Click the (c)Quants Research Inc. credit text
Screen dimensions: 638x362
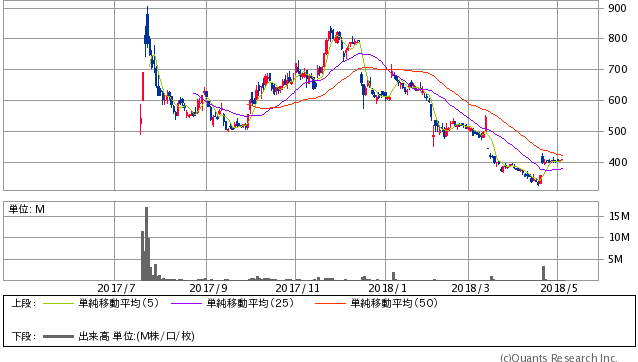tap(559, 358)
